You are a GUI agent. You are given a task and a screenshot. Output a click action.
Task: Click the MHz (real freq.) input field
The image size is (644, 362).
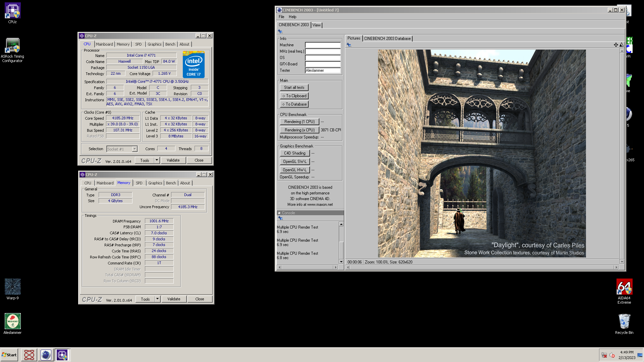point(323,51)
